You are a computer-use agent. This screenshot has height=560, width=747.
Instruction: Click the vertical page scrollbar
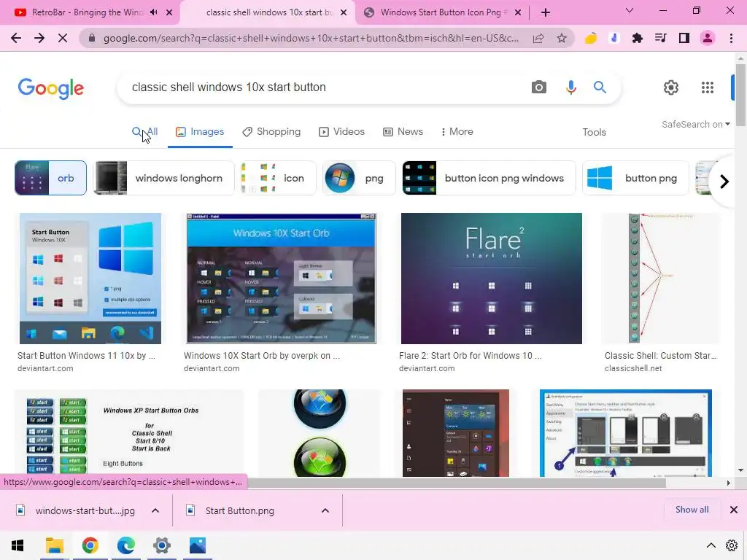point(740,96)
